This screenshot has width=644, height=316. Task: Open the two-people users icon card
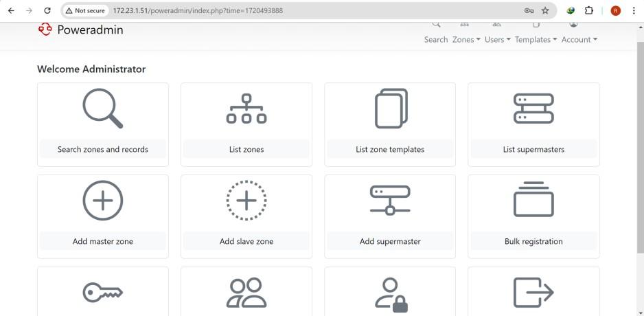[246, 293]
